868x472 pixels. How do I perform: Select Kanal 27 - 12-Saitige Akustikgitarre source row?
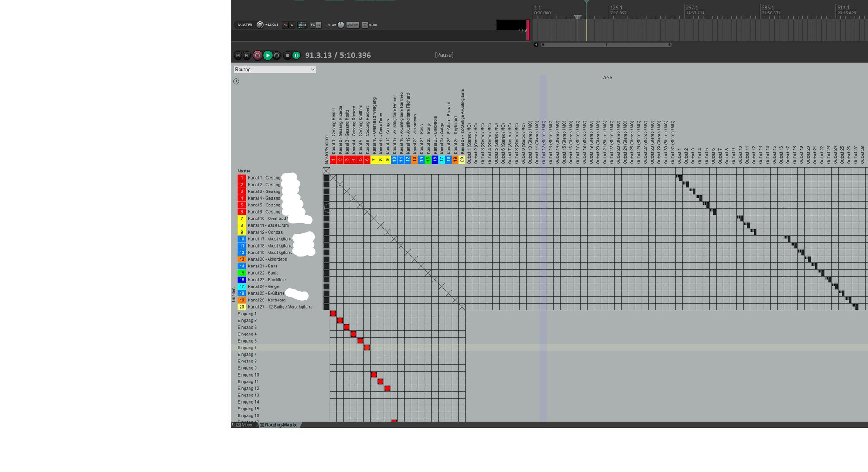[280, 307]
